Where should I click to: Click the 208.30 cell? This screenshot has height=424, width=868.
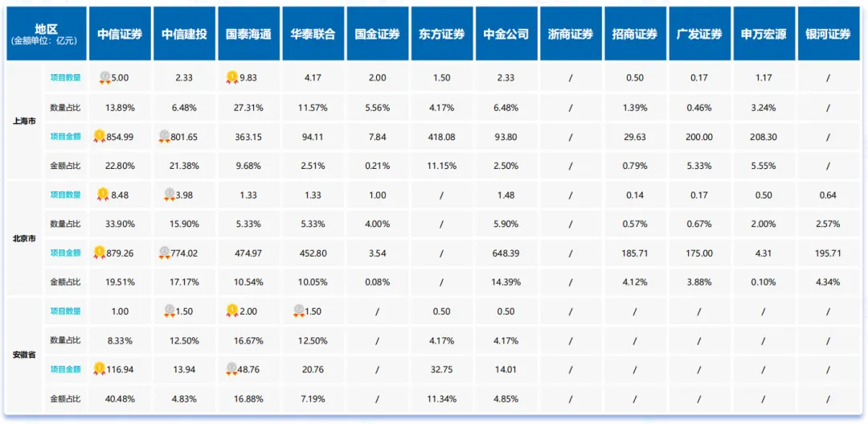764,136
